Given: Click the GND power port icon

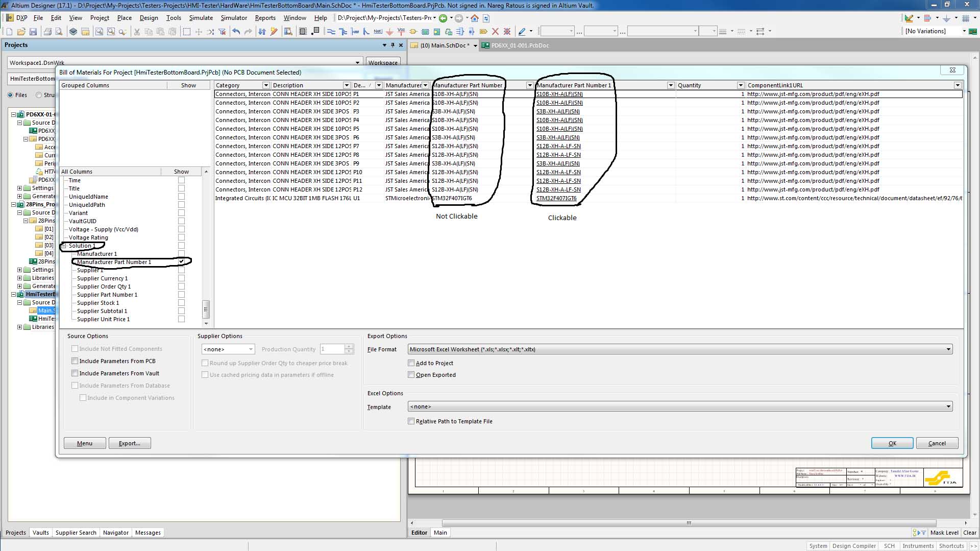Looking at the screenshot, I should pyautogui.click(x=390, y=32).
